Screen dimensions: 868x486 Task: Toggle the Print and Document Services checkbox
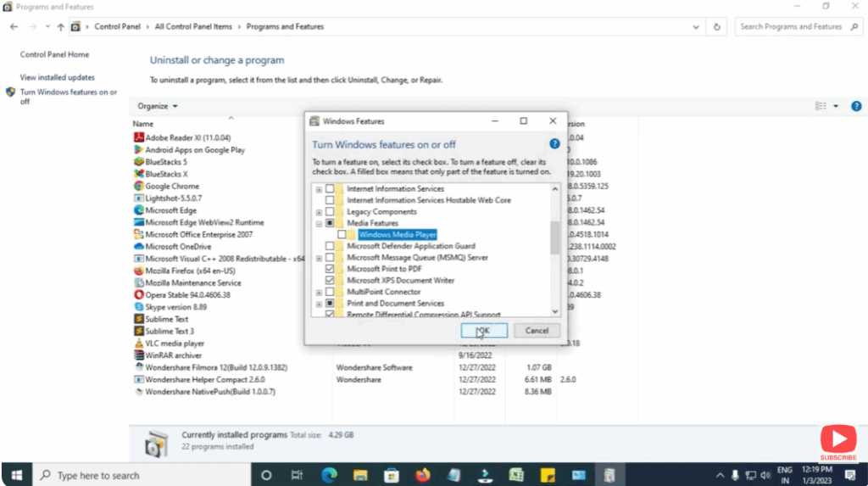point(330,303)
